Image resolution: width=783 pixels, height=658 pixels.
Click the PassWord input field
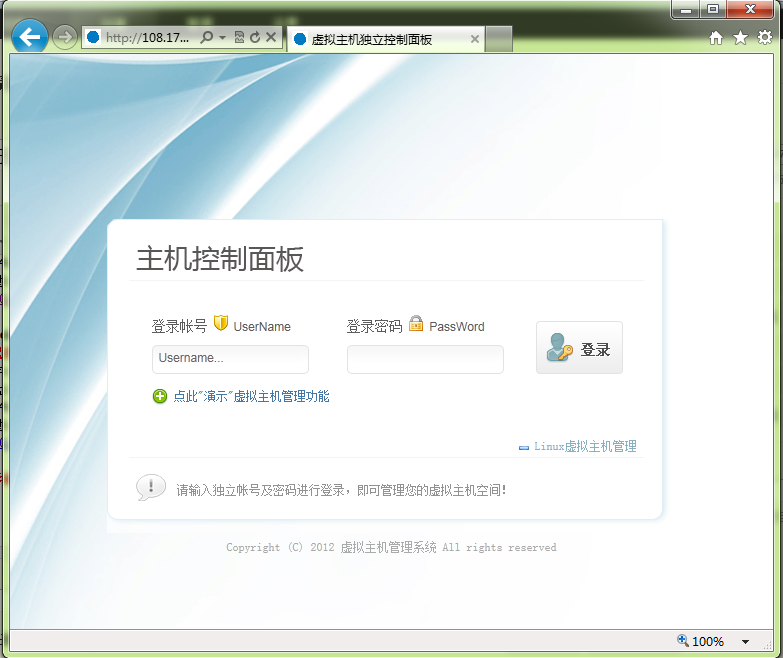(425, 359)
